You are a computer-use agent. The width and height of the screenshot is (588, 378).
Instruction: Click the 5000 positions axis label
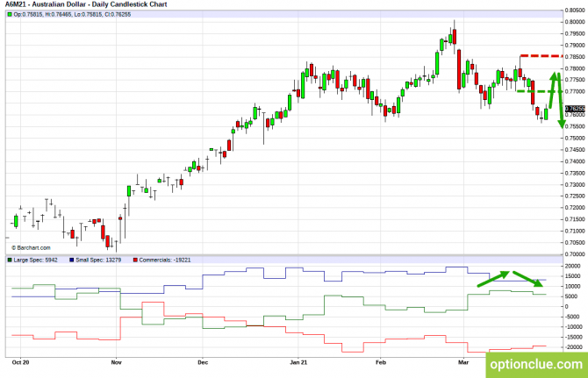pyautogui.click(x=571, y=296)
